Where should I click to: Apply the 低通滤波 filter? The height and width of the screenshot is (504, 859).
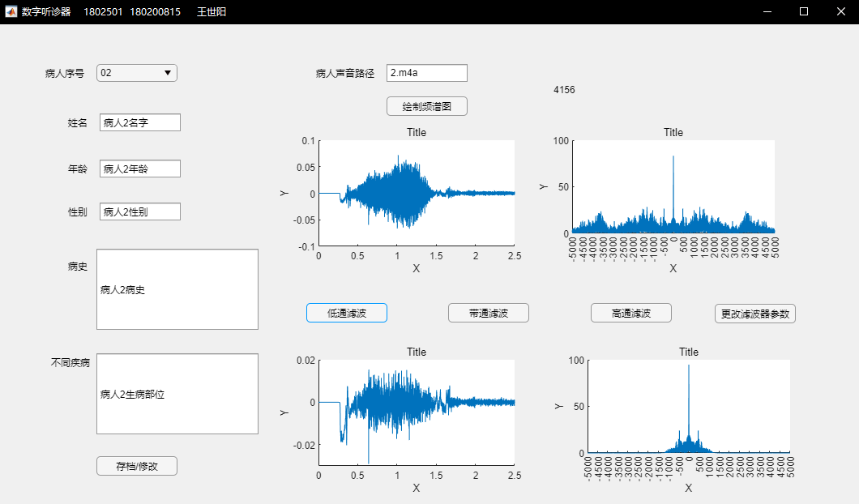point(347,313)
